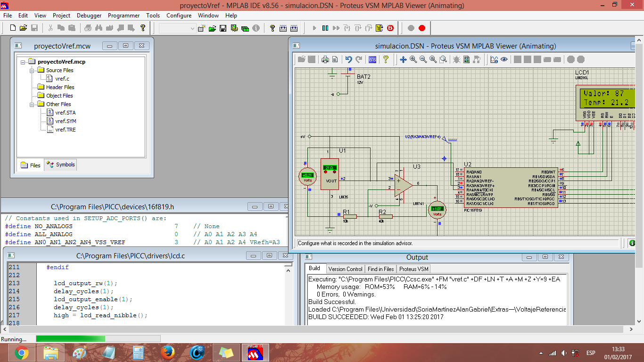Open the Project menu

[x=61, y=16]
